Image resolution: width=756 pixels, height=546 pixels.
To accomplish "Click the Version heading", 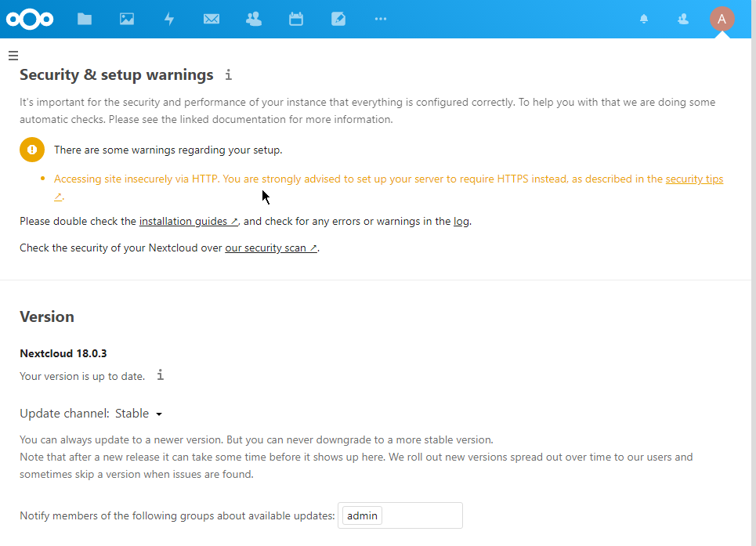I will 47,316.
